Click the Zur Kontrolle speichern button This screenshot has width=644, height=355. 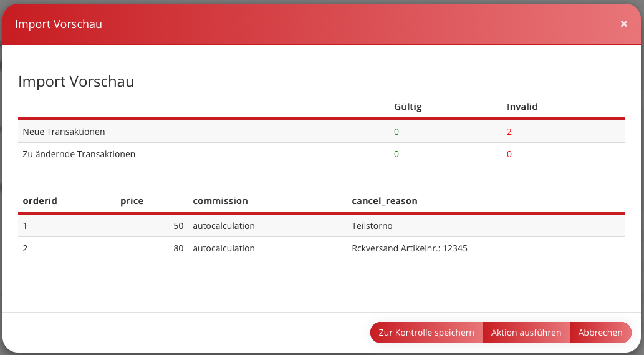pos(426,333)
